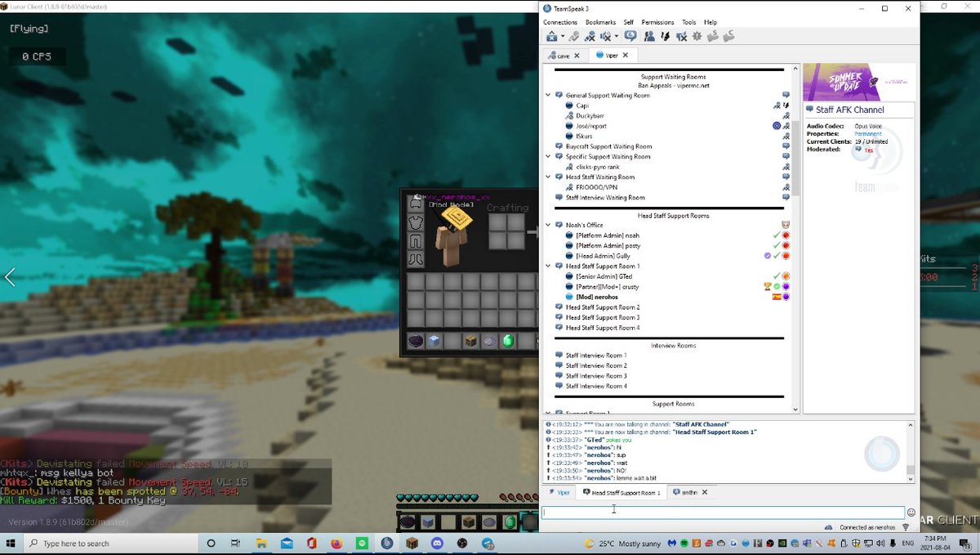Click the Mute Microphone toolbar icon

[x=590, y=36]
